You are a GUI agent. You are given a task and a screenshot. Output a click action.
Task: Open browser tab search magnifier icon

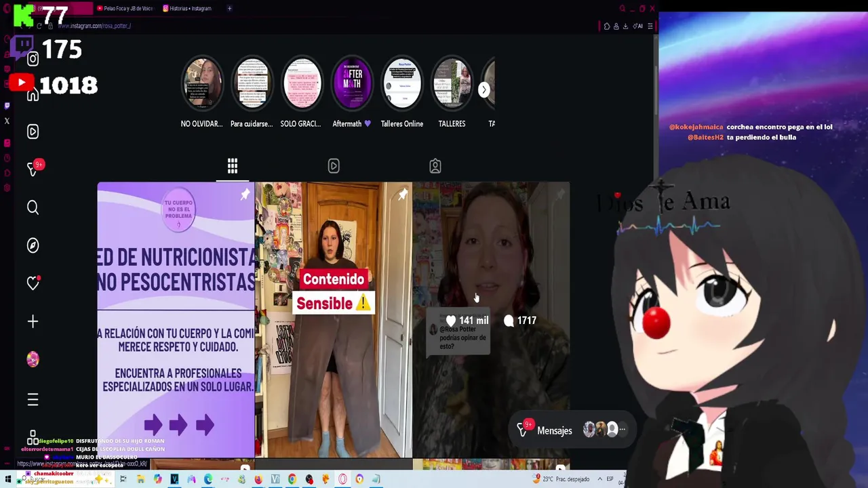click(x=623, y=8)
